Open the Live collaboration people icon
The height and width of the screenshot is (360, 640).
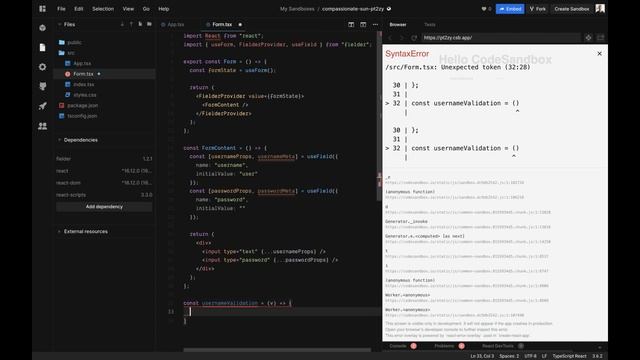pyautogui.click(x=42, y=126)
